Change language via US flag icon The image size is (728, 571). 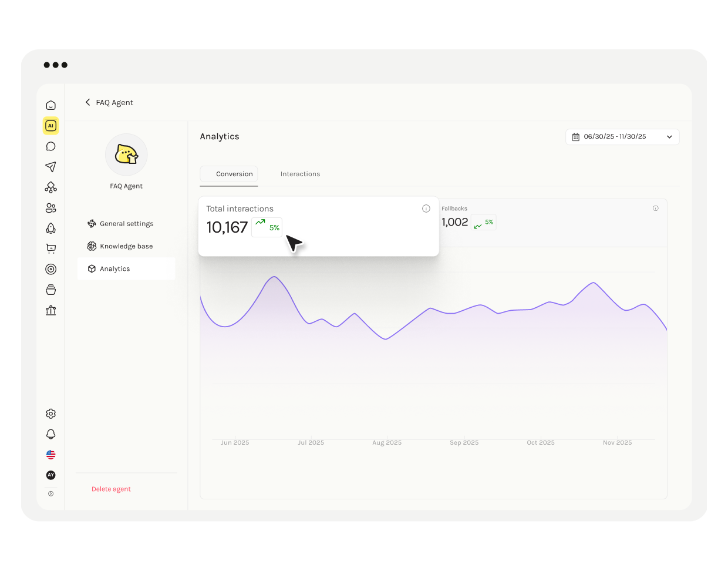(x=51, y=455)
